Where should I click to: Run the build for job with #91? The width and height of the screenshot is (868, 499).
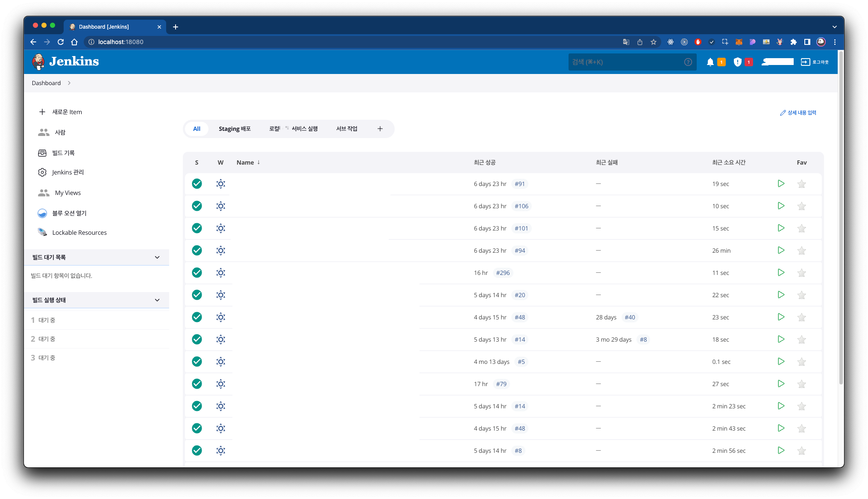pos(781,183)
